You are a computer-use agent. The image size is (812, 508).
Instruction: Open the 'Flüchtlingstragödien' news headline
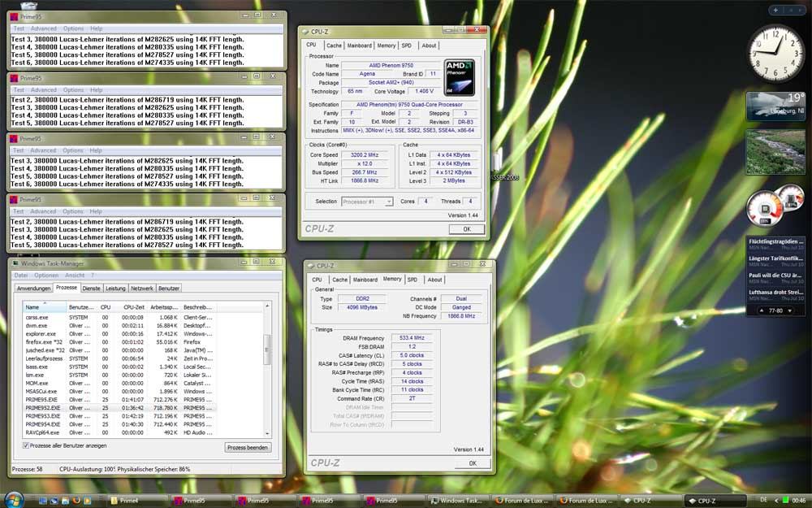point(775,241)
